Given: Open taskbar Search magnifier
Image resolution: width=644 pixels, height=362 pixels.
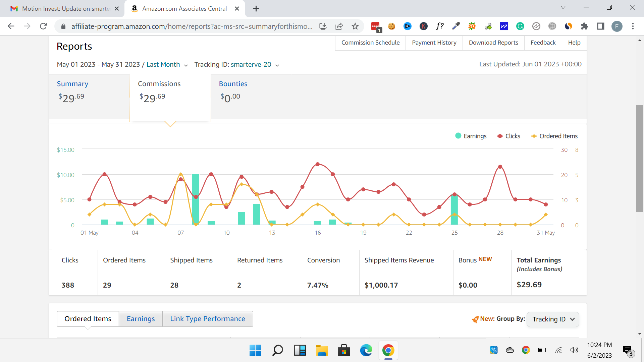Looking at the screenshot, I should pyautogui.click(x=277, y=351).
